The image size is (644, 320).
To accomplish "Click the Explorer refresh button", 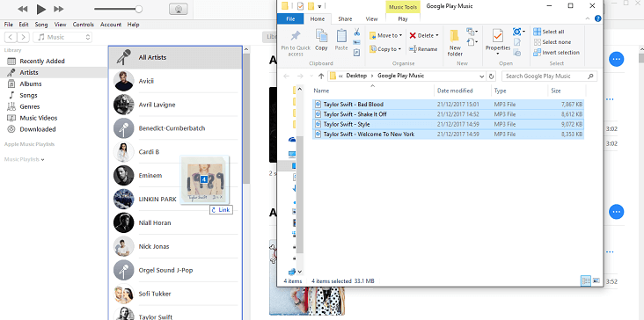I will coord(491,76).
